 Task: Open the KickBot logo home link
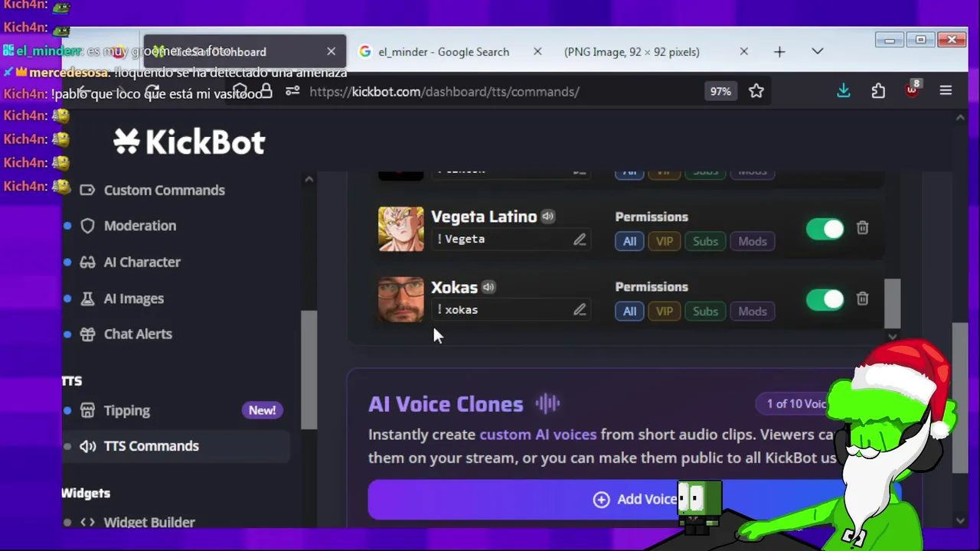189,142
